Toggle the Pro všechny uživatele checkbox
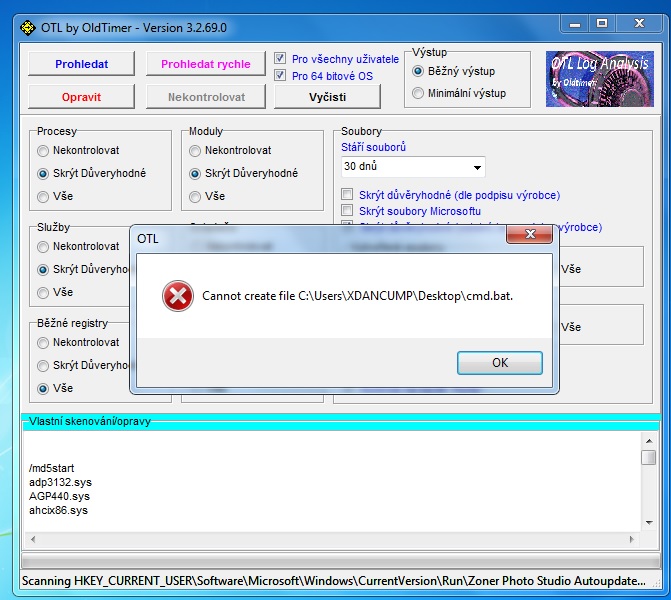 coord(281,59)
